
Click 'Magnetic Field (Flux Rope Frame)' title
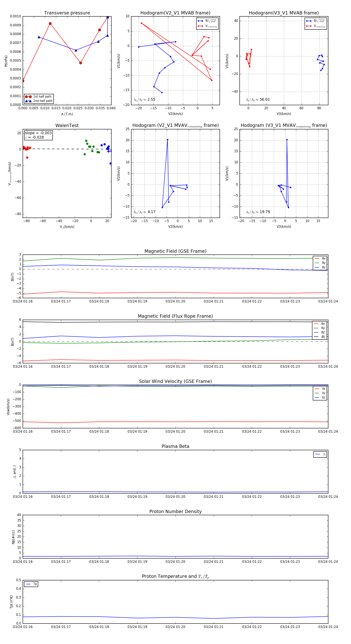(x=175, y=316)
